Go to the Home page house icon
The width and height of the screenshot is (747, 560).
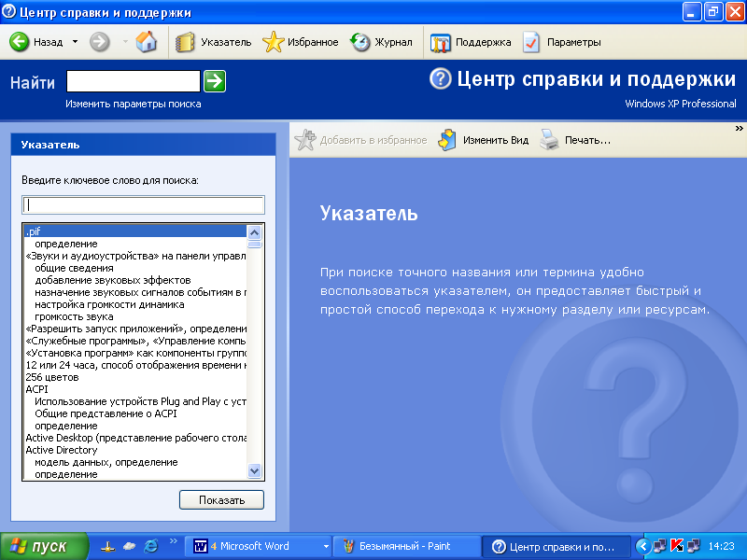pyautogui.click(x=147, y=42)
